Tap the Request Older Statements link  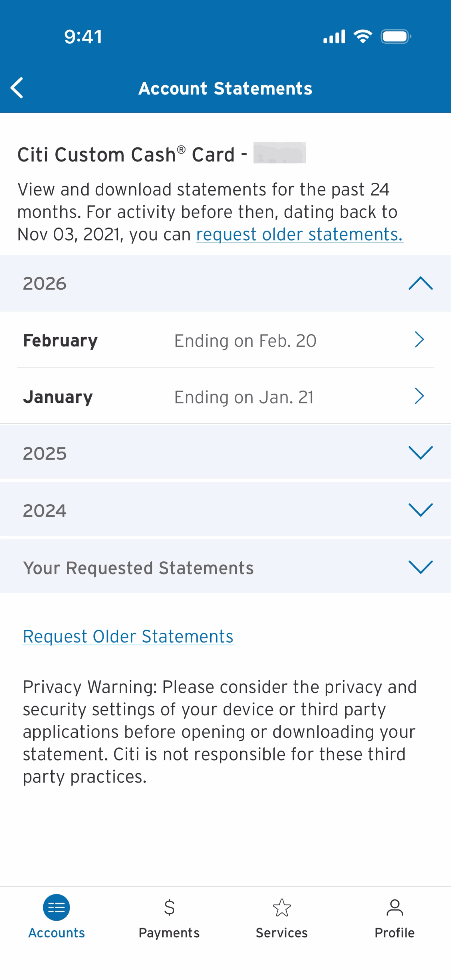tap(128, 637)
